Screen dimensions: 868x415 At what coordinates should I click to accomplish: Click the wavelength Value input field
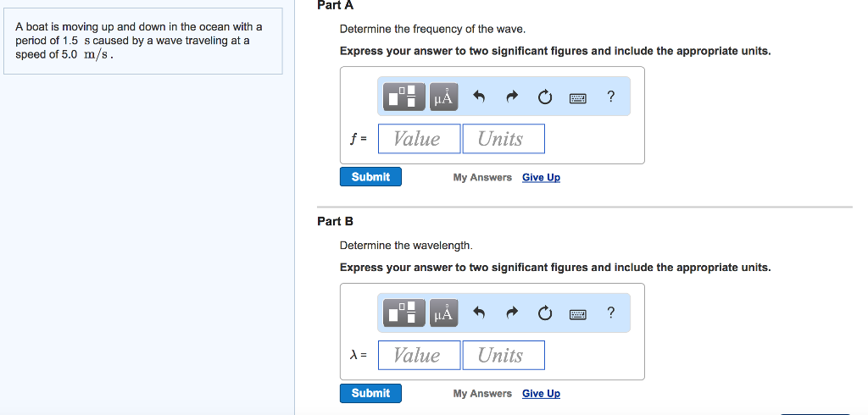[x=419, y=355]
